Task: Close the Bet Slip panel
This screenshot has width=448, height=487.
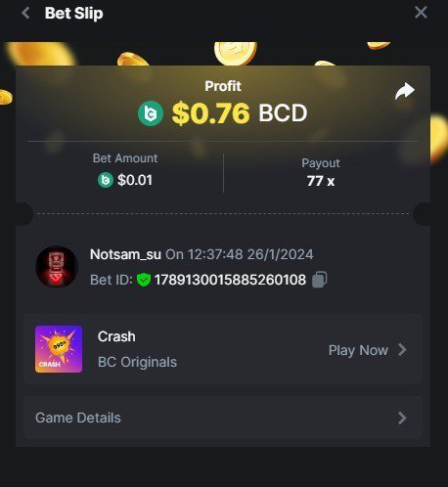Action: 421,13
